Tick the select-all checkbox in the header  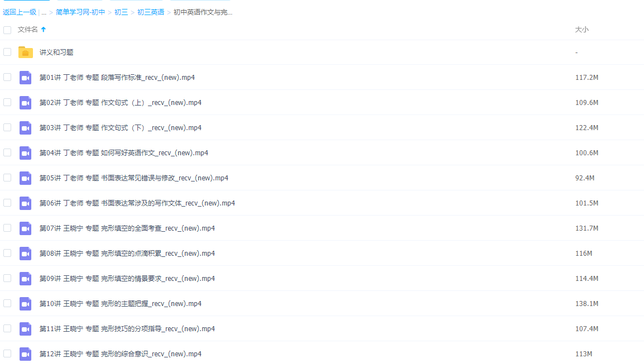point(7,30)
